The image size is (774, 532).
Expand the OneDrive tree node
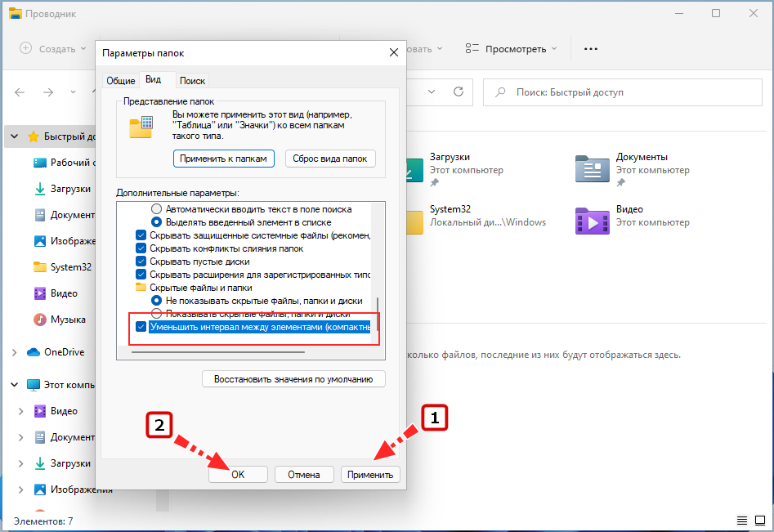click(15, 352)
